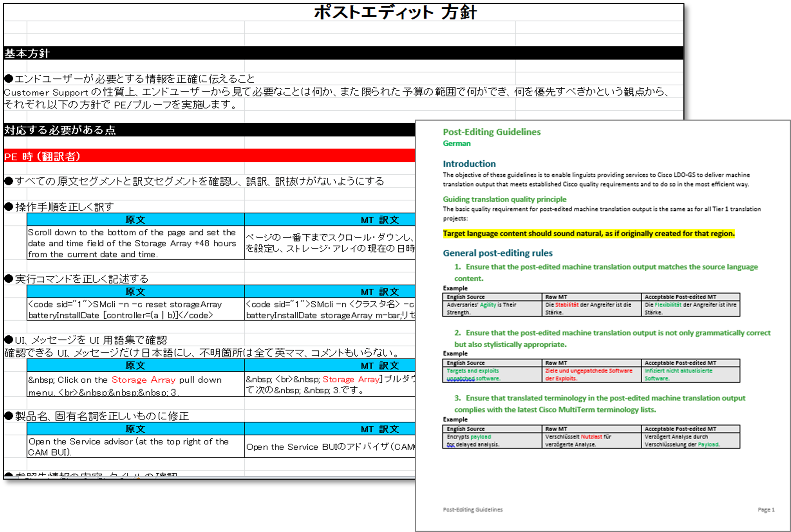Screen dimensions: 791x532
Task: Click bullet すべての原文セグメントと訳文セグメントを確認し
Action: (194, 181)
